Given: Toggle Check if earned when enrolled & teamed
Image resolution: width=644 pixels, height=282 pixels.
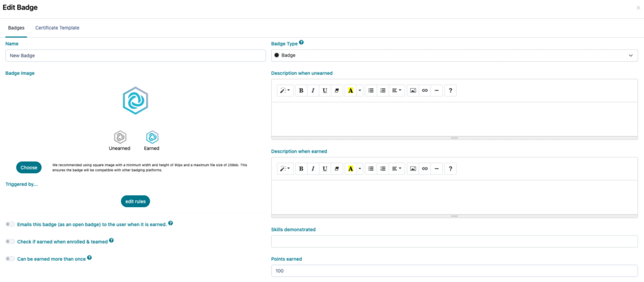Looking at the screenshot, I should tap(10, 241).
